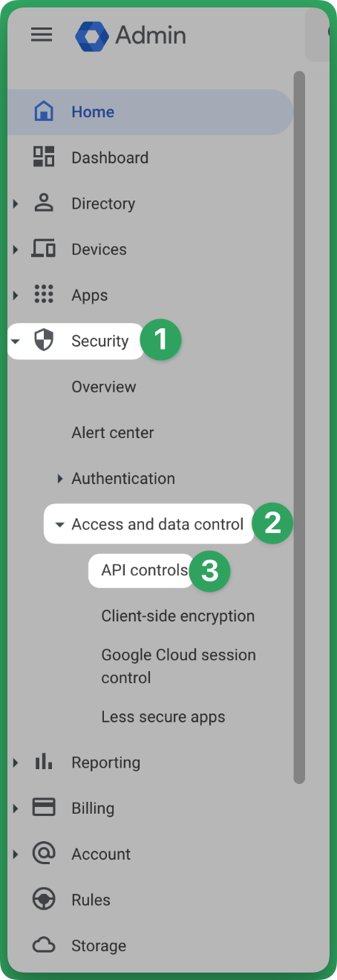Click the Devices laptop-phone icon

coord(44,249)
